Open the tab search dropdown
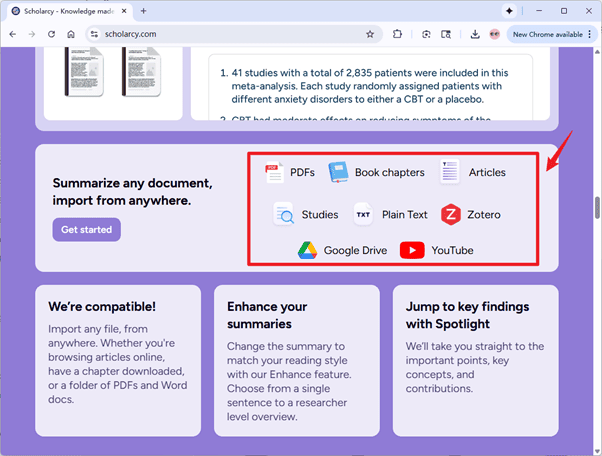 (x=16, y=11)
